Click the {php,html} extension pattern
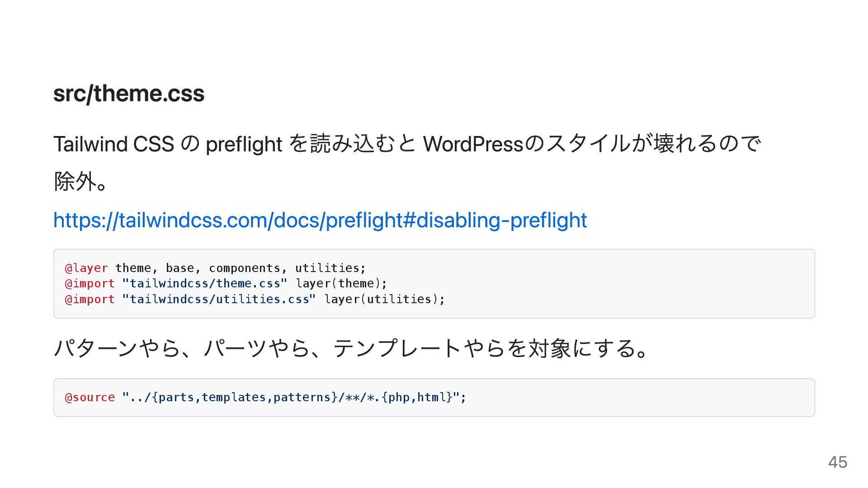The width and height of the screenshot is (868, 488). point(417,398)
